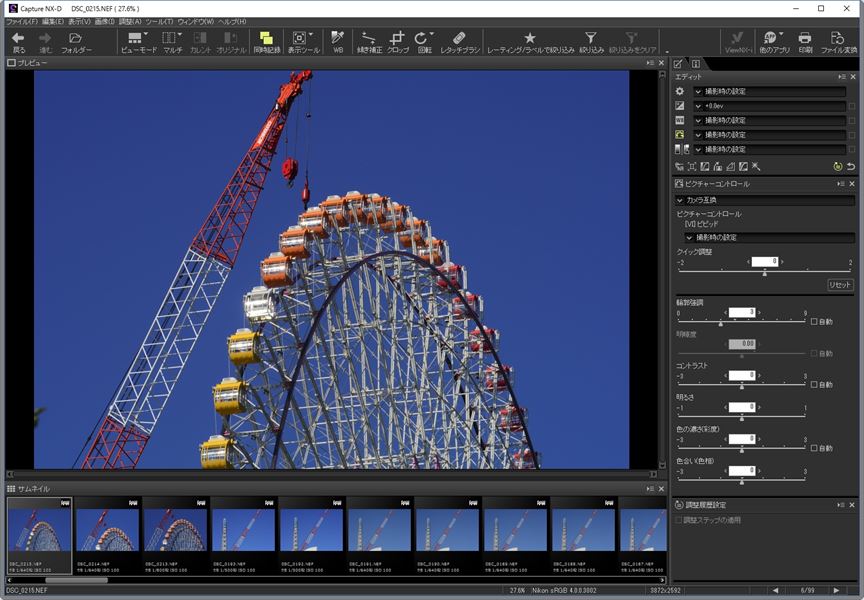Screen dimensions: 864x600
Task: Click the tone/levels icon in fifth edit row
Action: point(682,149)
